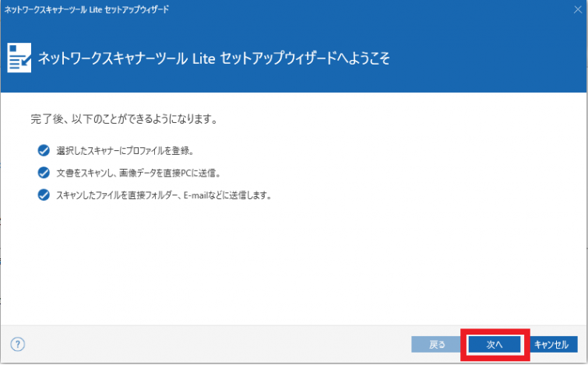Click blank white area below the bullet list
This screenshot has height=365, width=588.
[x=296, y=265]
